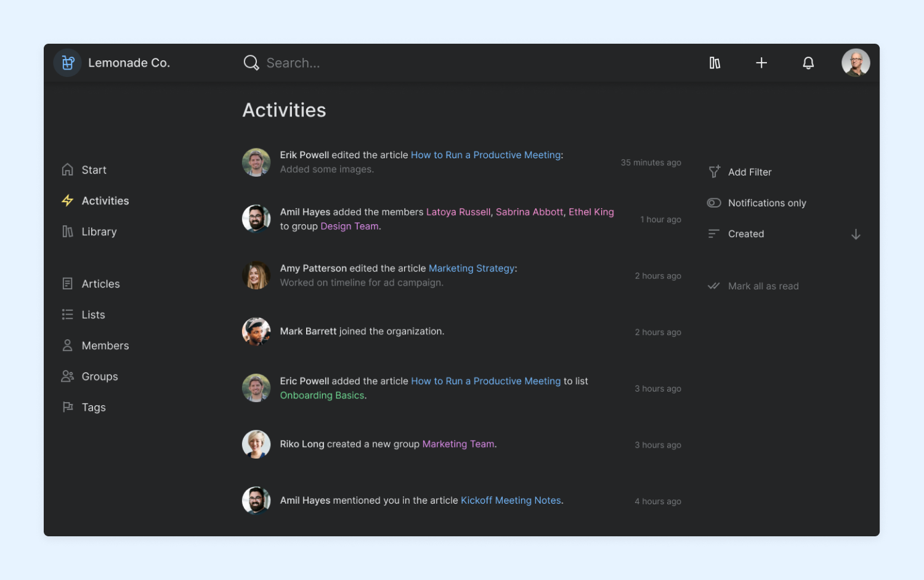The image size is (924, 580).
Task: Click Mark Barrett's avatar
Action: pos(256,331)
